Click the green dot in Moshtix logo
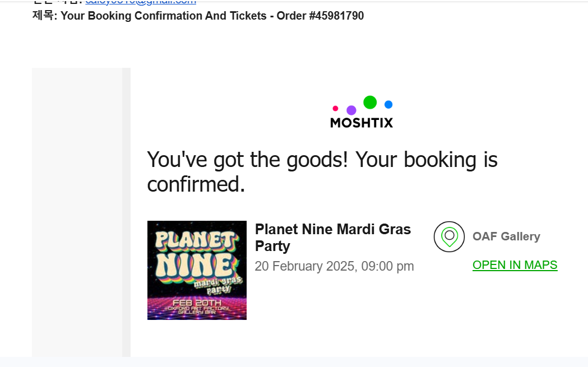Screen dimensions: 588x367 point(370,102)
